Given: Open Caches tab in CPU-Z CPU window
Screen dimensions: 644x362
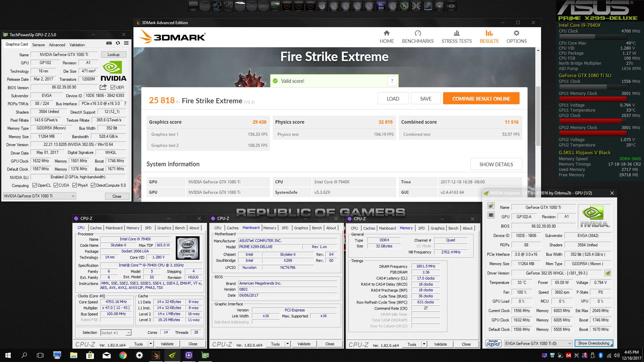Looking at the screenshot, I should pos(96,228).
